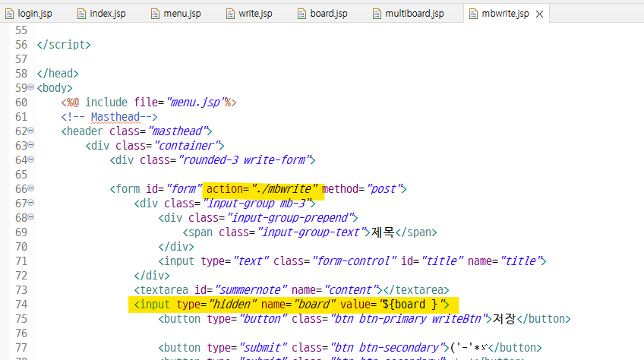Switch to the index.jsp tab
The image size is (644, 360).
(x=102, y=14)
